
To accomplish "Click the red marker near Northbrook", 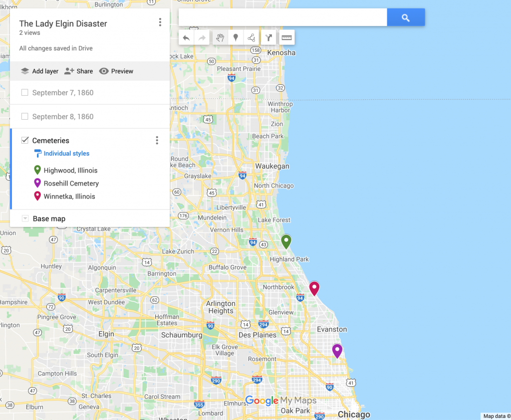I will 314,288.
